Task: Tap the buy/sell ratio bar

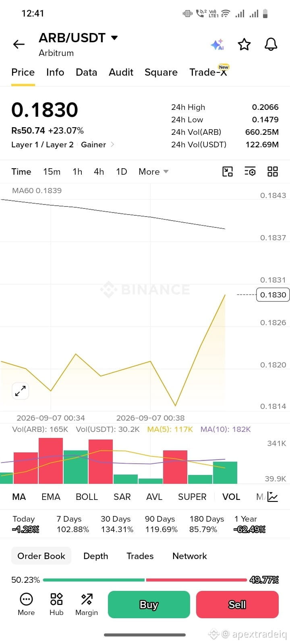Action: (x=145, y=580)
